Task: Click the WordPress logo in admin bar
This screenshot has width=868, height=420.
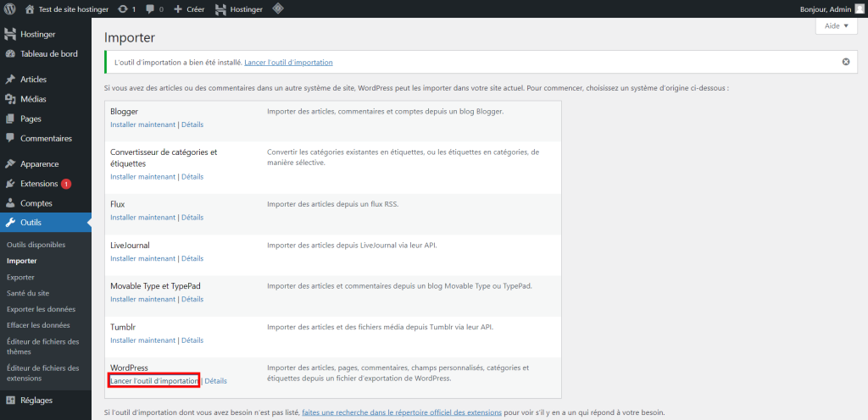Action: (x=10, y=9)
